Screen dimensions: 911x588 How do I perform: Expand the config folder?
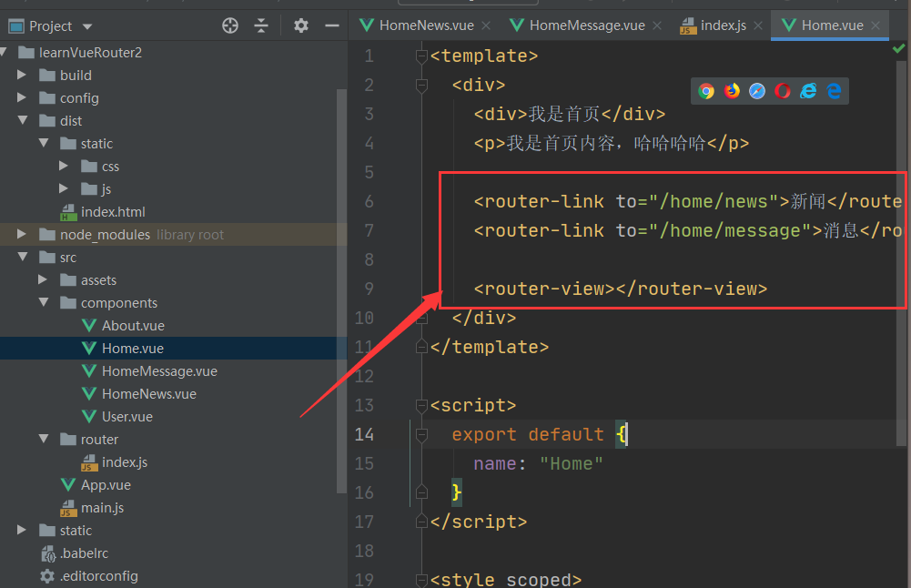(x=22, y=97)
